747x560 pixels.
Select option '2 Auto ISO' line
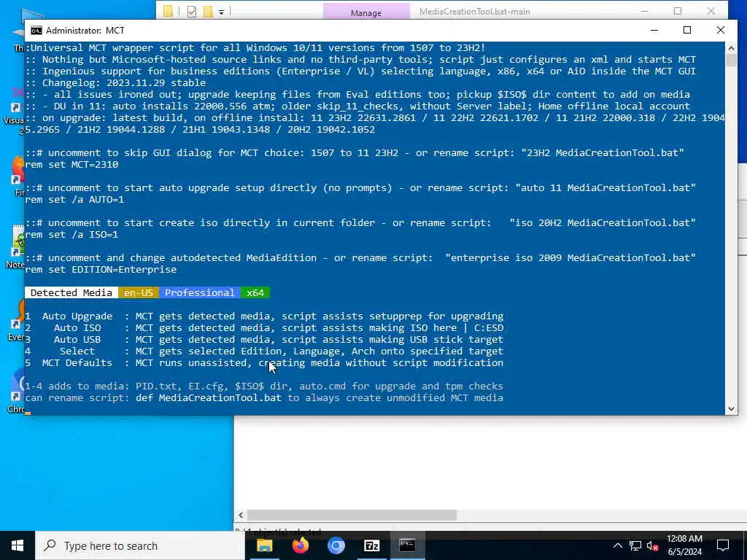click(264, 327)
